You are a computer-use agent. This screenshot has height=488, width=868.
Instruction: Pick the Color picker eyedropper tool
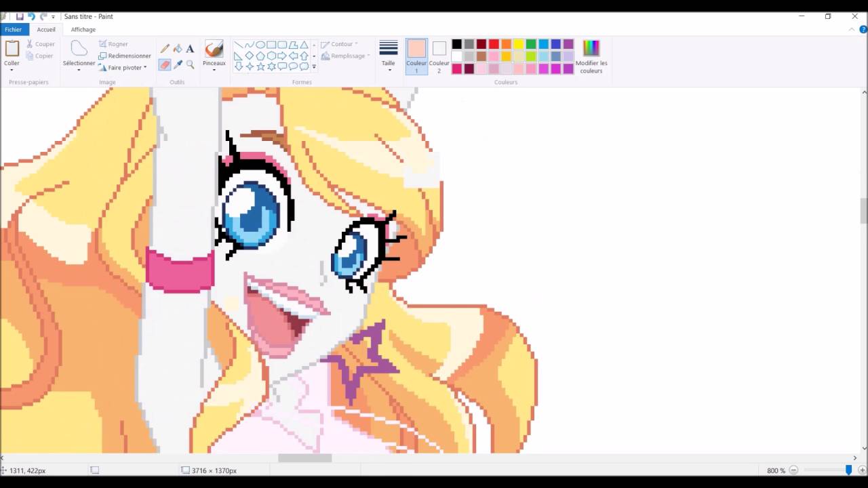[178, 64]
